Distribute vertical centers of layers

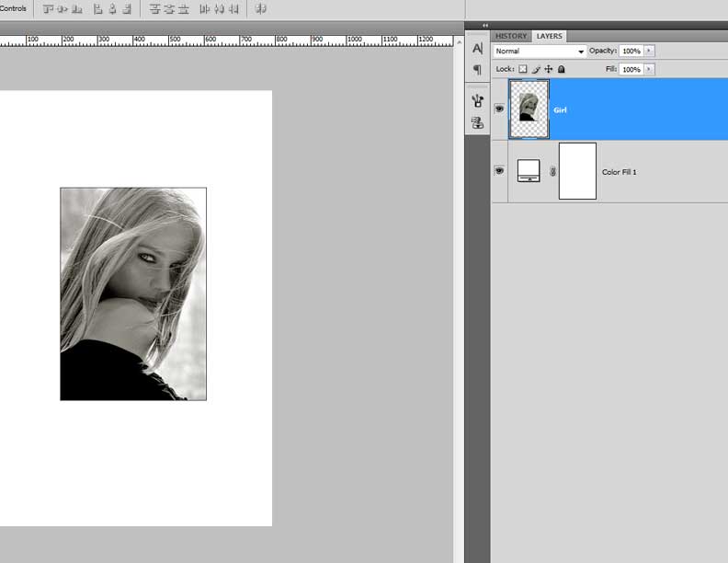169,9
